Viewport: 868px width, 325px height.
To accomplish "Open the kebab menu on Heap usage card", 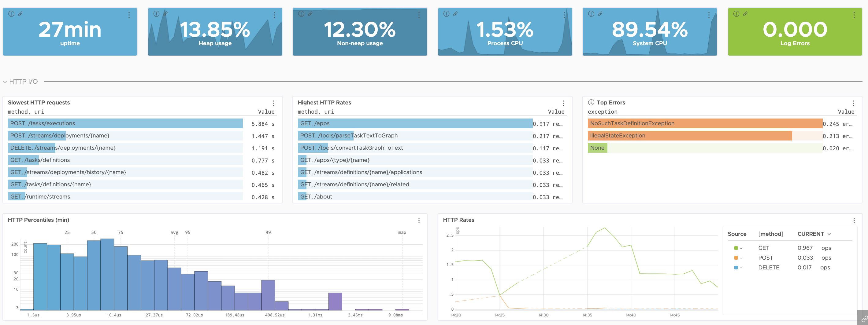I will tap(274, 15).
